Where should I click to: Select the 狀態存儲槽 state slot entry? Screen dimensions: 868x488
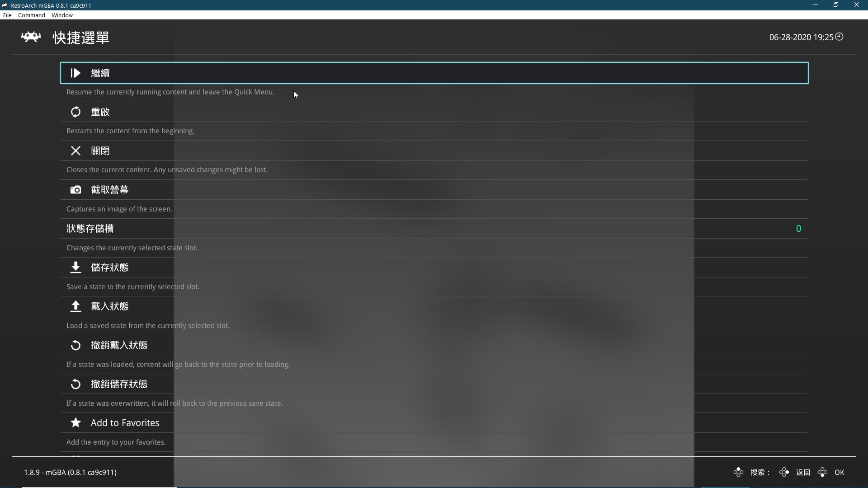434,229
